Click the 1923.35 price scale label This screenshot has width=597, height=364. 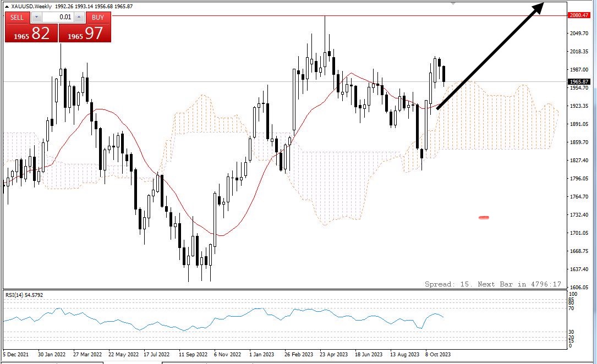coord(579,106)
